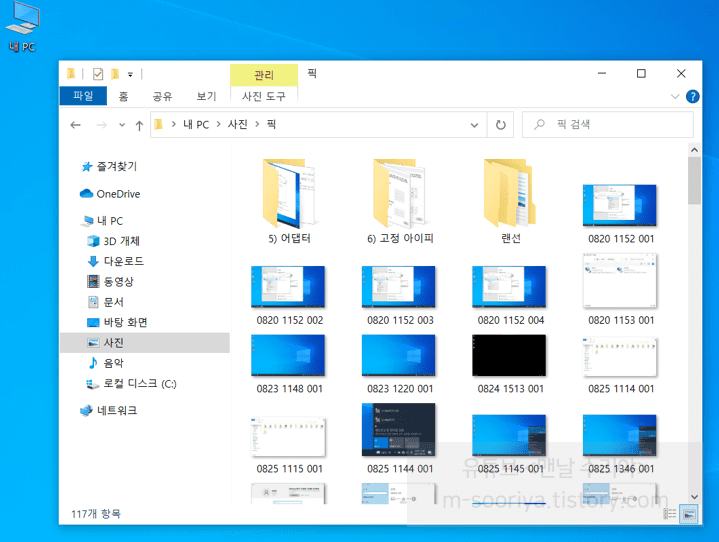This screenshot has width=719, height=542.
Task: Click the vertical scrollbar thumb
Action: (x=694, y=181)
